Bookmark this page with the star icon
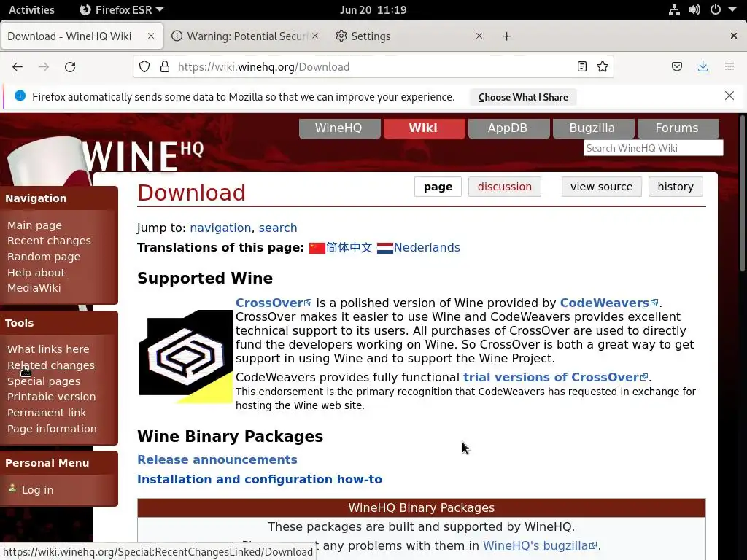The width and height of the screenshot is (747, 560). [x=603, y=66]
